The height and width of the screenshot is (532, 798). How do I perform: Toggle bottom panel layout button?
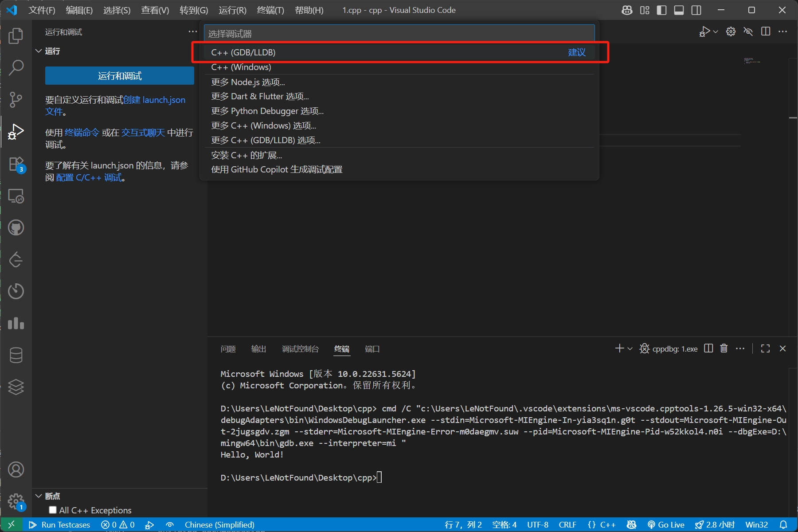[679, 10]
